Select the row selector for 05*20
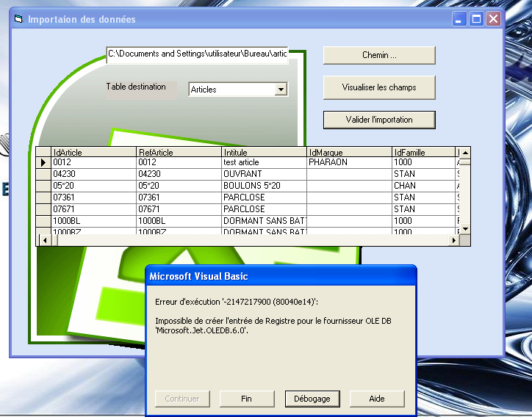 [43, 186]
